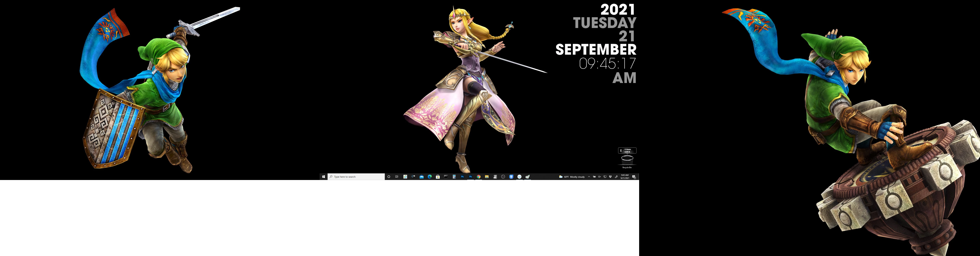980x256 pixels.
Task: Switch to Google Chrome on taskbar
Action: pos(479,177)
